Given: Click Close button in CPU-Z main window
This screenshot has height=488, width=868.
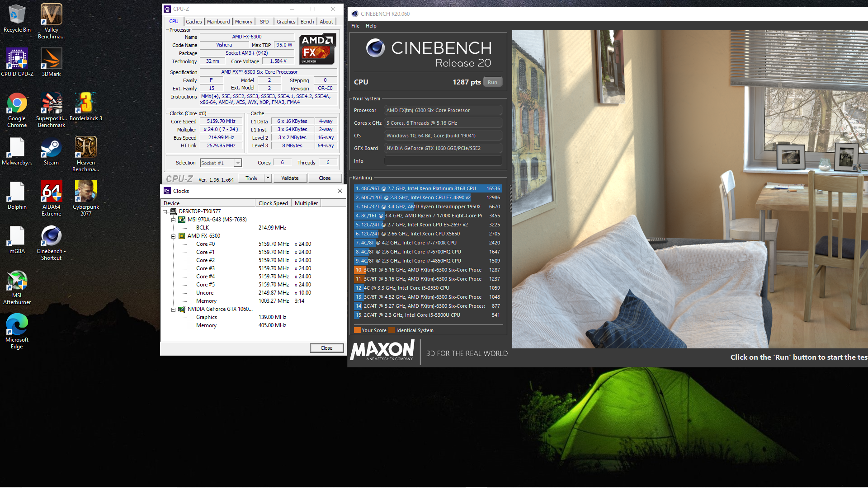Looking at the screenshot, I should tap(325, 178).
